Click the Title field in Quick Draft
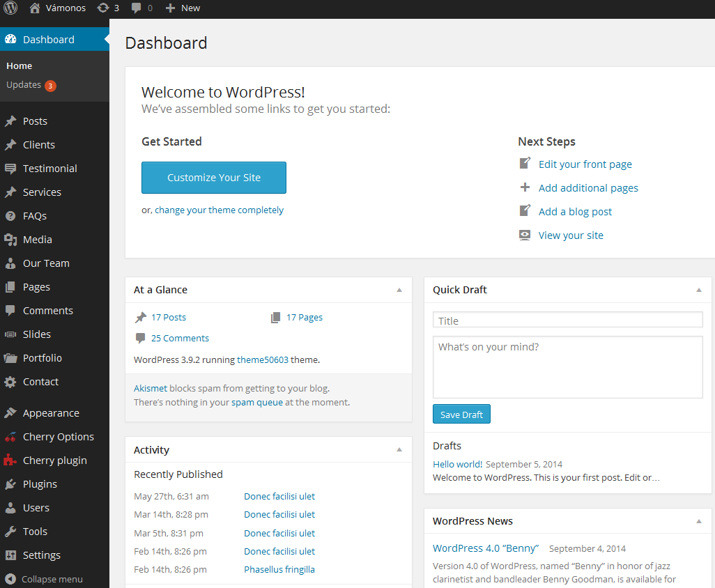This screenshot has height=588, width=715. click(x=567, y=320)
